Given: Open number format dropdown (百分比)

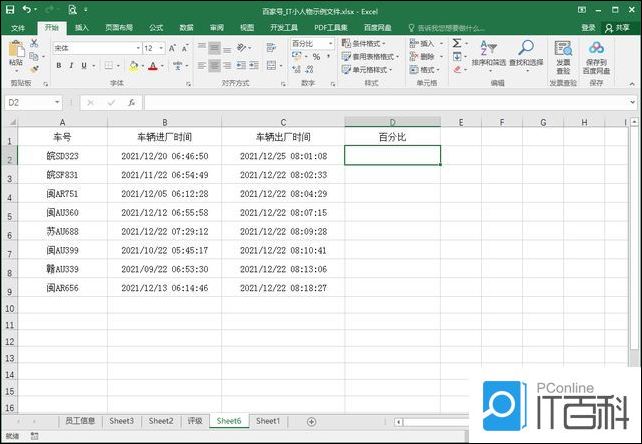Looking at the screenshot, I should 330,43.
